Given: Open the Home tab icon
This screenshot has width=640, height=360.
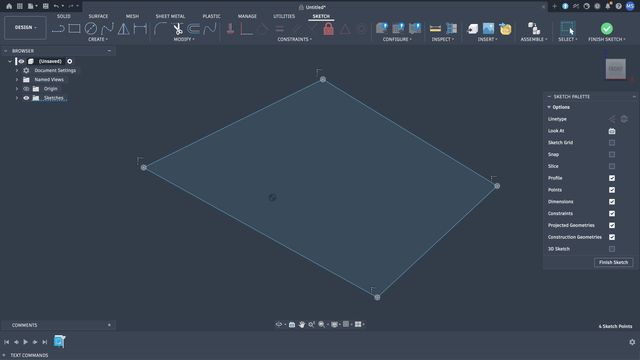Looking at the screenshot, I should pyautogui.click(x=9, y=6).
